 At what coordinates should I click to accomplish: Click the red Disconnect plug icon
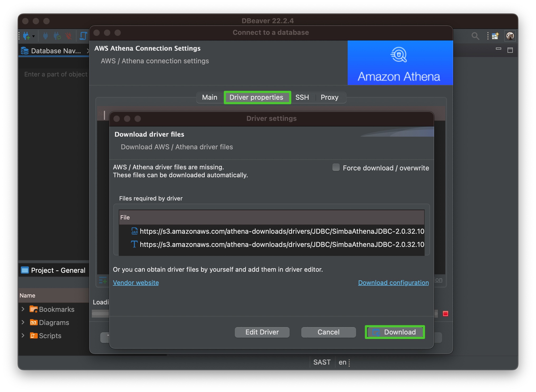pos(69,36)
